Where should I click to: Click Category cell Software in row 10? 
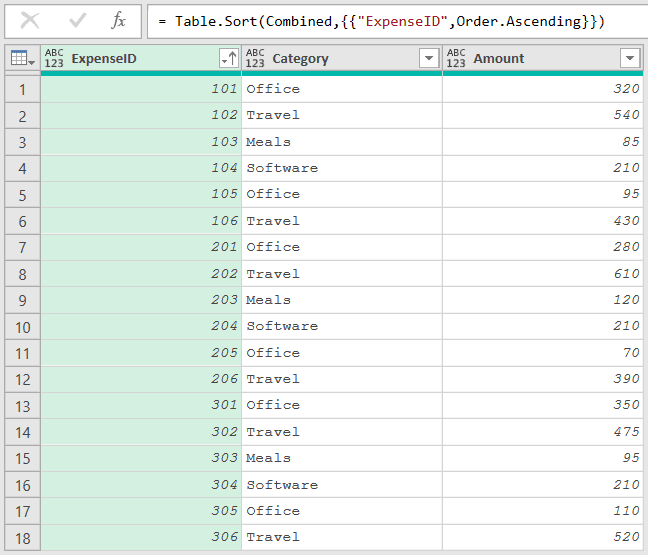pyautogui.click(x=342, y=326)
